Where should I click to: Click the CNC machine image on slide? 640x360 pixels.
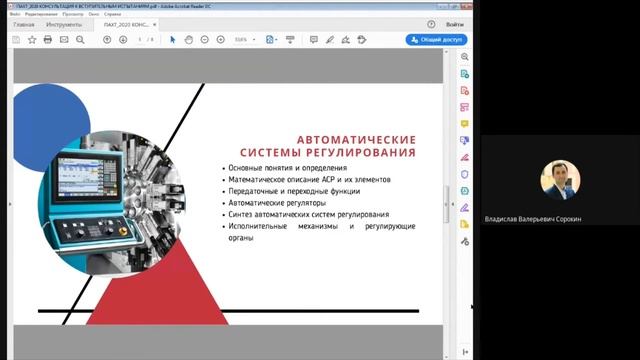[111, 204]
